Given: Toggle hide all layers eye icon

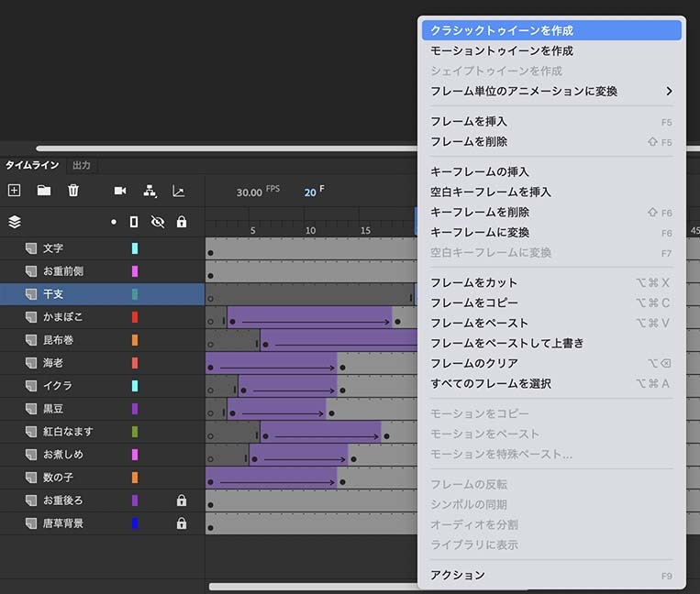Looking at the screenshot, I should coord(157,222).
